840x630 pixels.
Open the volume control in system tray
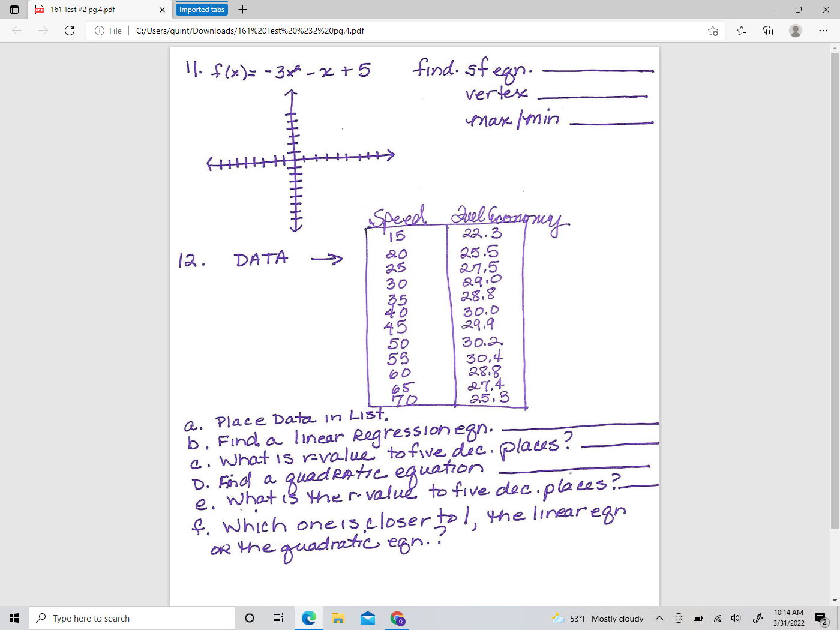[x=736, y=618]
